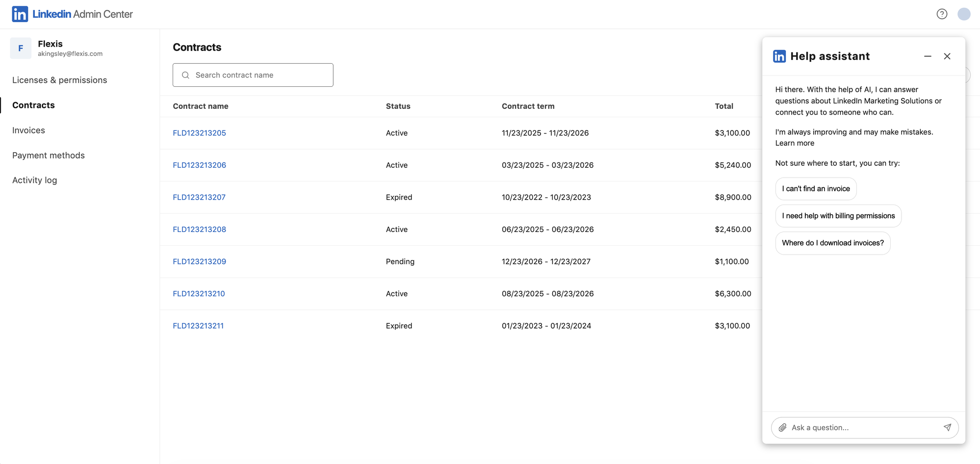The width and height of the screenshot is (980, 464).
Task: Select Contracts in sidebar
Action: tap(33, 105)
